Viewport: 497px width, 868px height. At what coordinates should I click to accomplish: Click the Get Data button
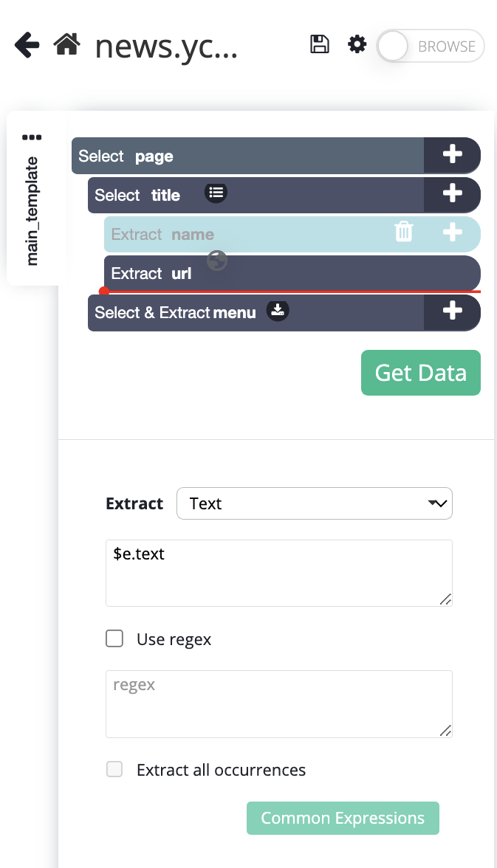click(420, 373)
